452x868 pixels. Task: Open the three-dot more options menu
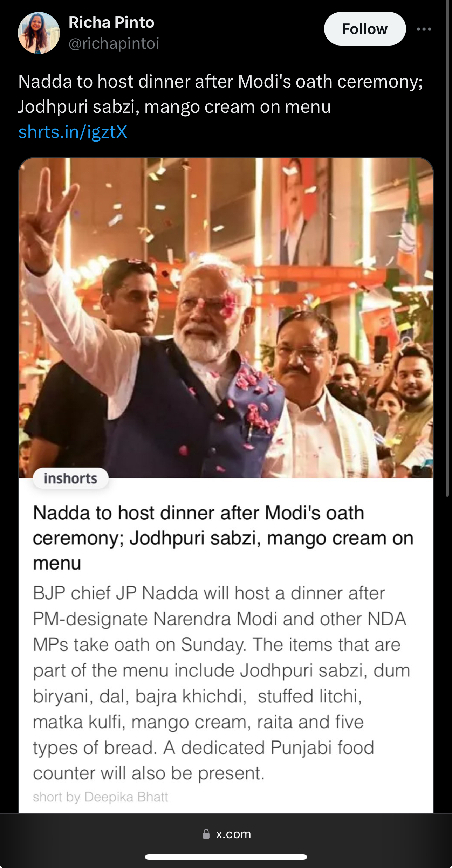tap(424, 29)
